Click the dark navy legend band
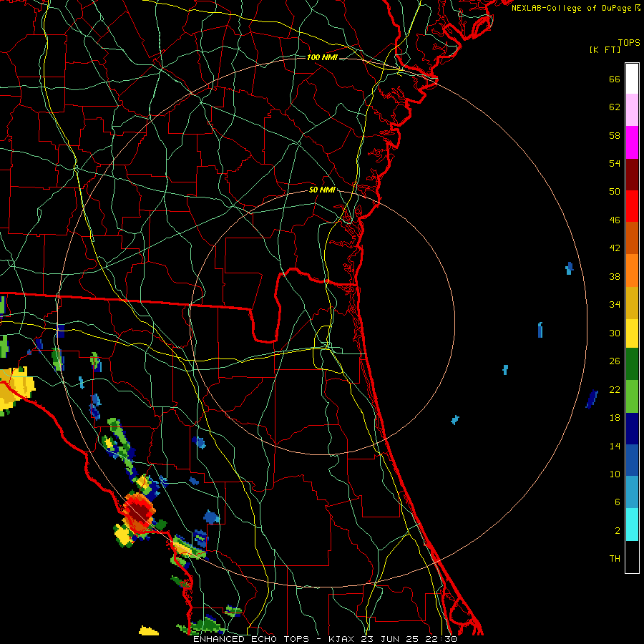 point(632,429)
